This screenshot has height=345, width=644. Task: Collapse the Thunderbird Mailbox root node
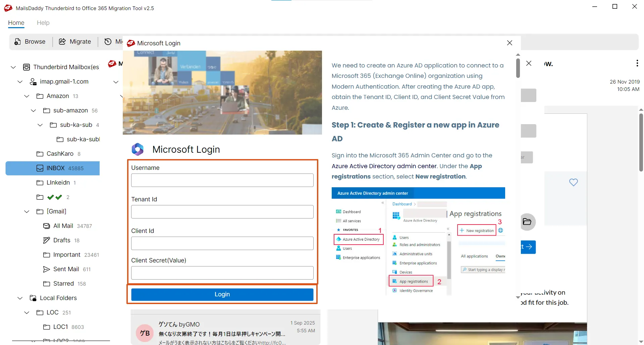13,67
